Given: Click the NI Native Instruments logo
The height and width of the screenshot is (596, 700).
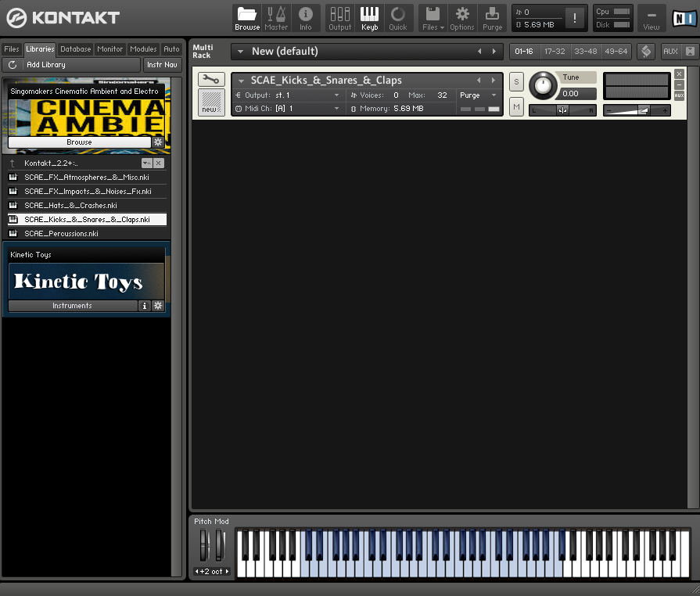Looking at the screenshot, I should tap(684, 18).
